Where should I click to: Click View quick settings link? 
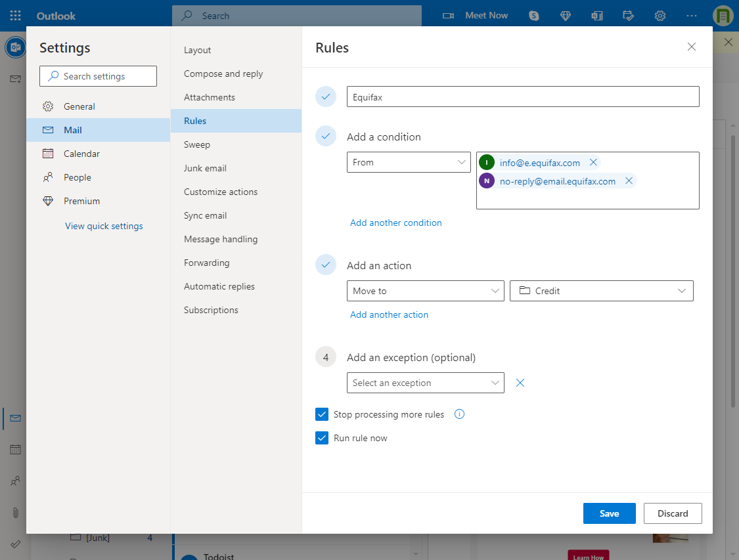tap(104, 226)
